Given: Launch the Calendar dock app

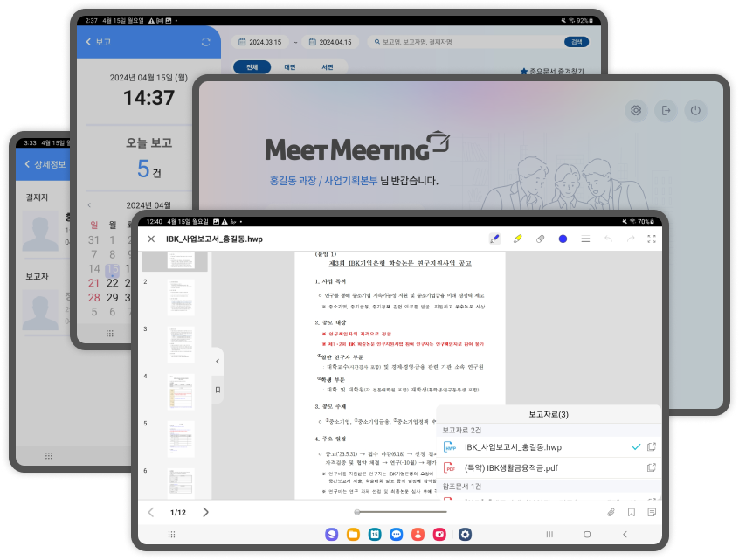Looking at the screenshot, I should [375, 534].
